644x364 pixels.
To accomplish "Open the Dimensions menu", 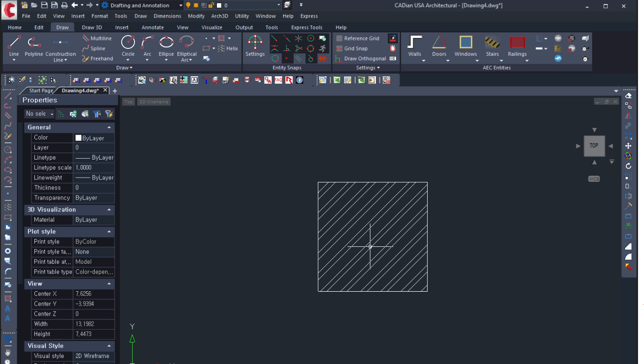I will (167, 16).
